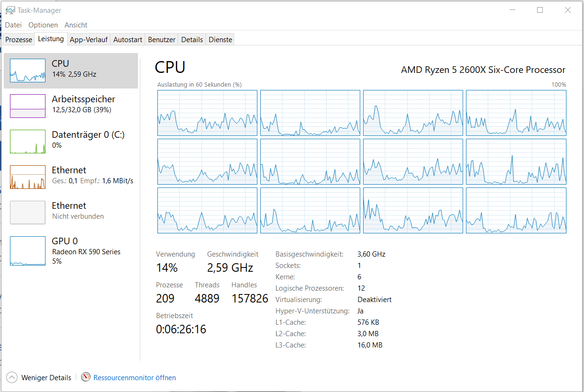
Task: Open the Datei menu
Action: pos(13,25)
